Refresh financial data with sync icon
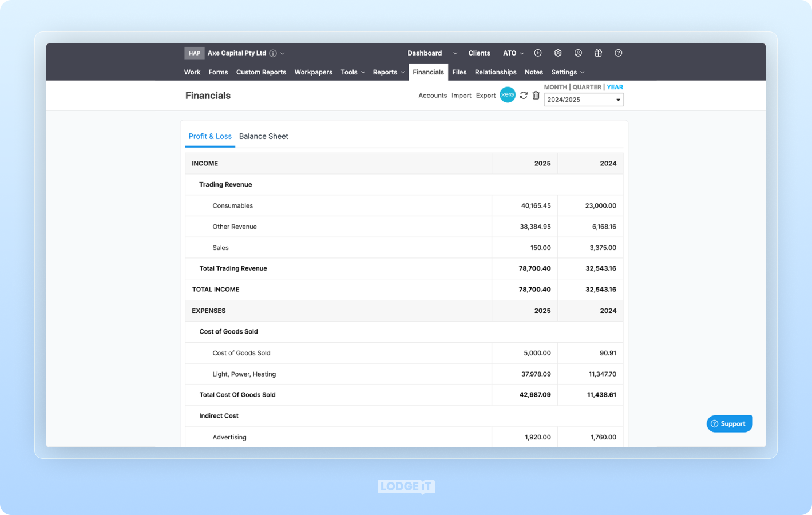Viewport: 812px width, 515px height. click(x=523, y=95)
